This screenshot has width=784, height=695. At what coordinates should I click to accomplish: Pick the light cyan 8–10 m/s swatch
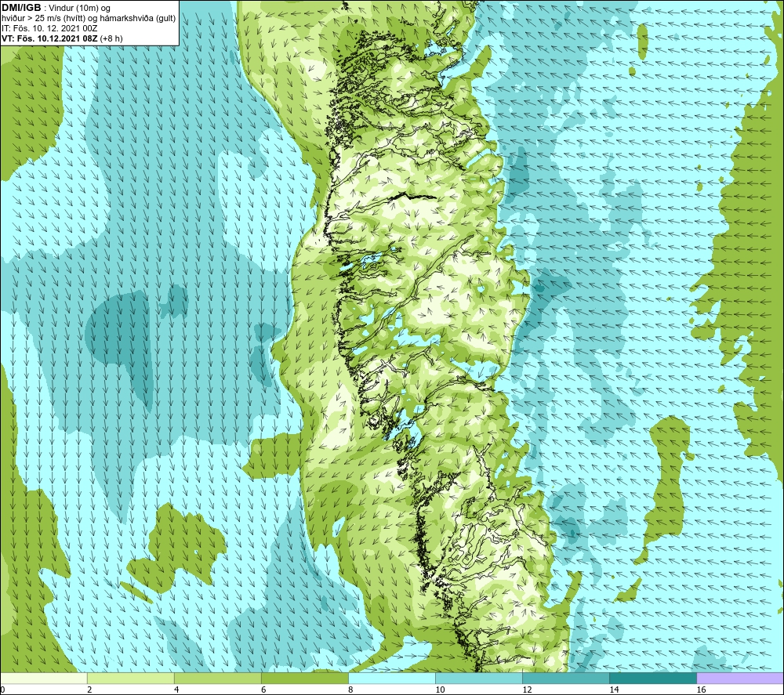tap(391, 679)
